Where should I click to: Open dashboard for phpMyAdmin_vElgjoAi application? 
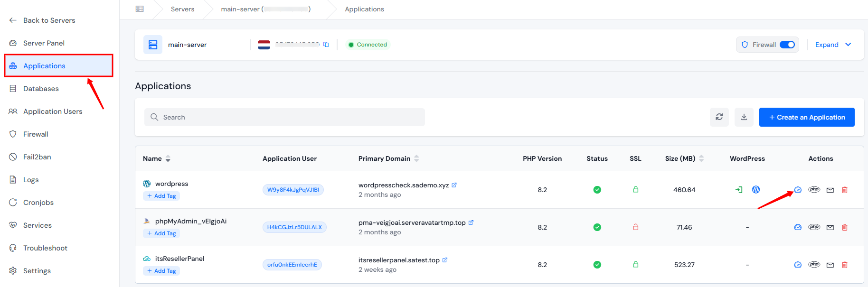point(798,227)
